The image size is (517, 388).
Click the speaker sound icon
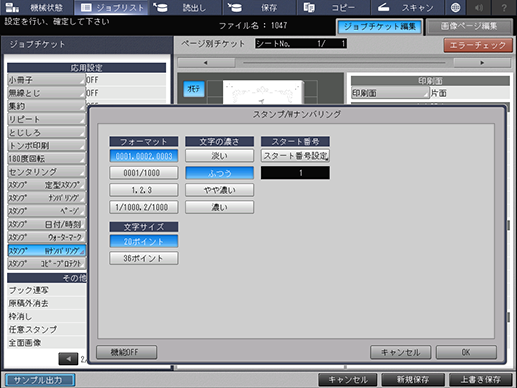pos(479,7)
